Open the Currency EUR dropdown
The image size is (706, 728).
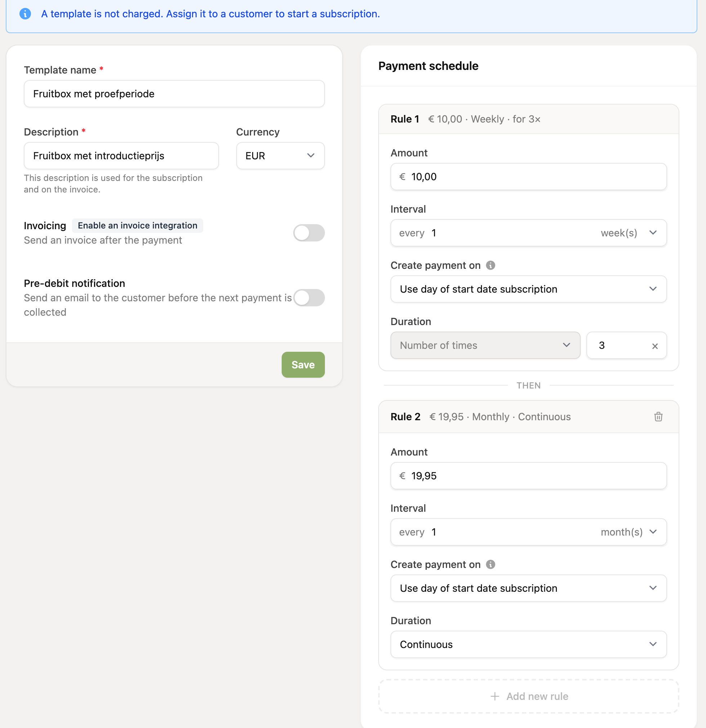tap(280, 156)
